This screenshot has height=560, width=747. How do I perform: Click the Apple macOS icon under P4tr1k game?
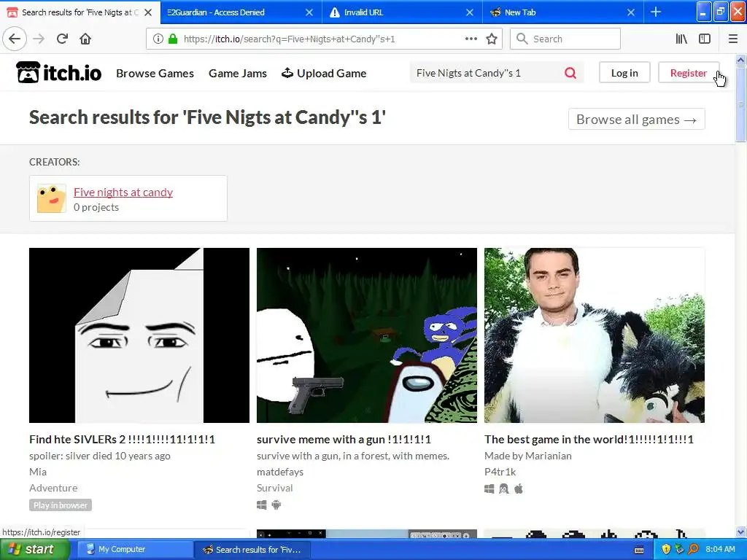[519, 489]
